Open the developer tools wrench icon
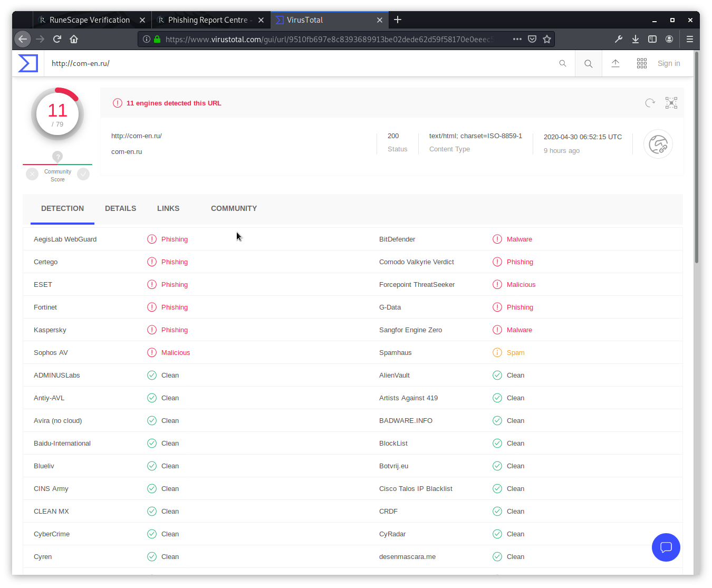The width and height of the screenshot is (712, 588). pos(619,39)
